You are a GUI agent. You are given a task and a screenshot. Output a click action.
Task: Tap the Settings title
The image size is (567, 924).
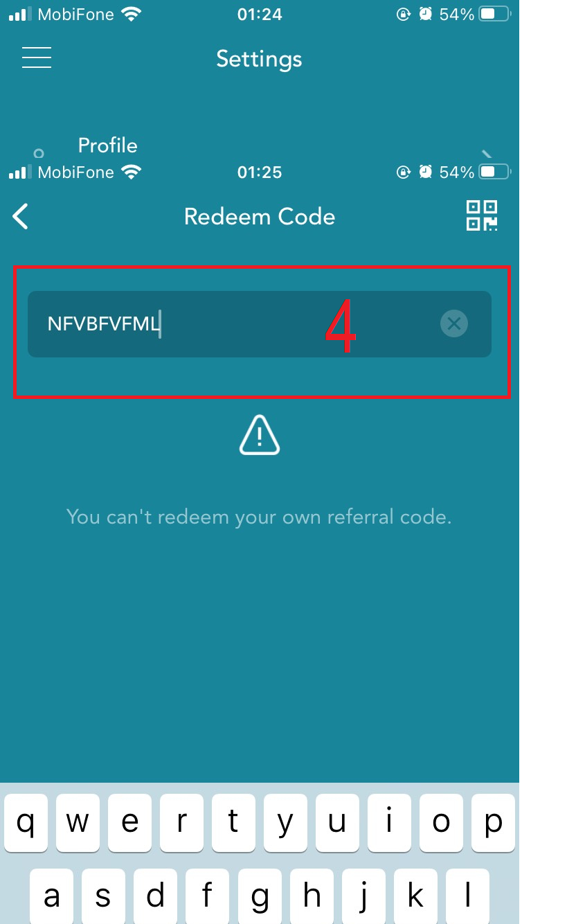[259, 59]
